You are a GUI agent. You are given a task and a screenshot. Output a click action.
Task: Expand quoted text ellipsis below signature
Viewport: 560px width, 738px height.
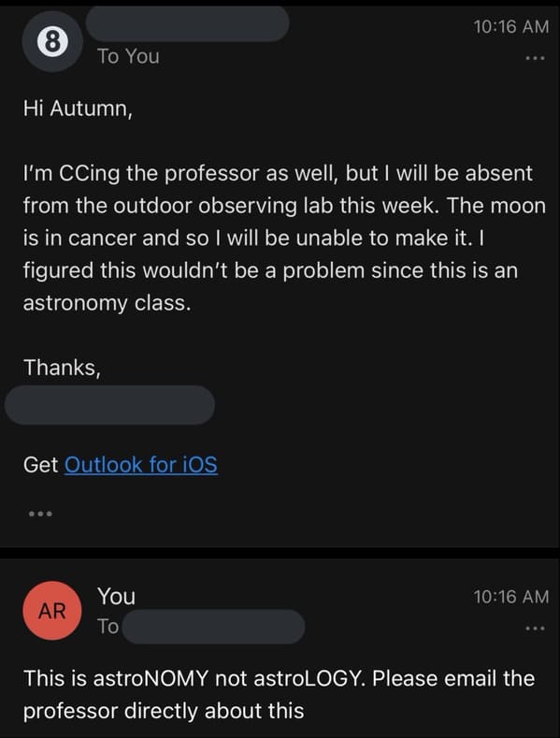(x=40, y=514)
